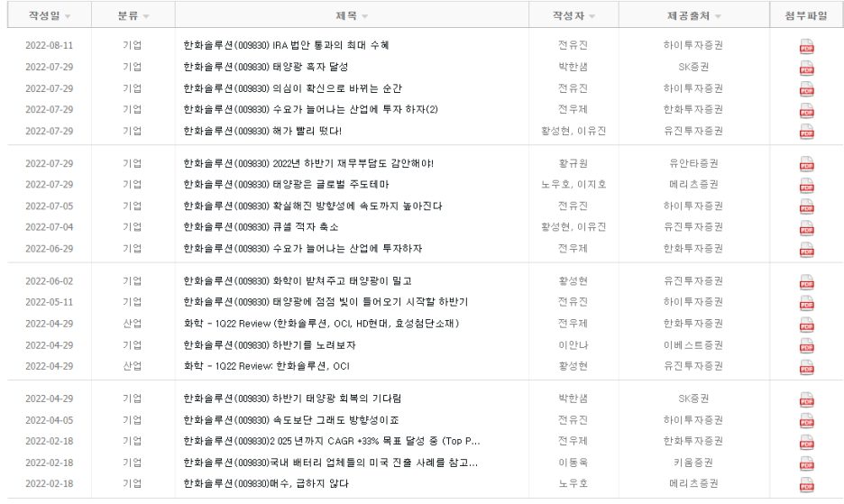
Task: Sort by 제공출처 column arrow
Action: (x=718, y=17)
